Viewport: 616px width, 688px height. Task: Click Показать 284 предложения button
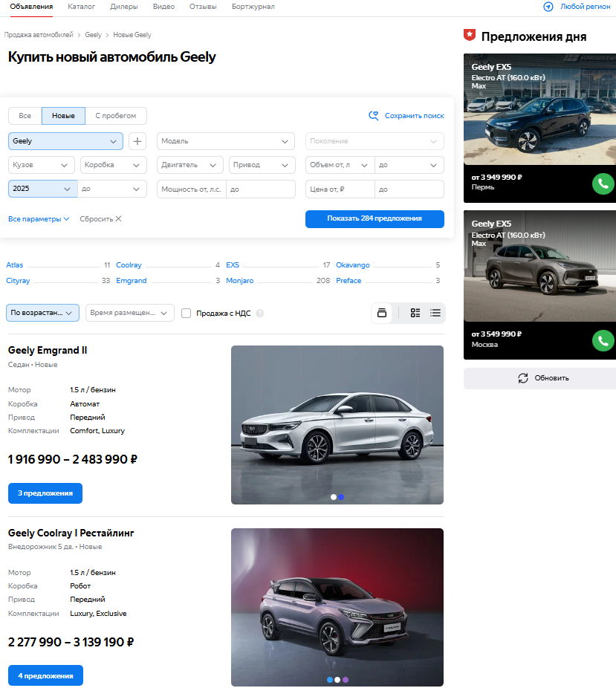pos(375,219)
